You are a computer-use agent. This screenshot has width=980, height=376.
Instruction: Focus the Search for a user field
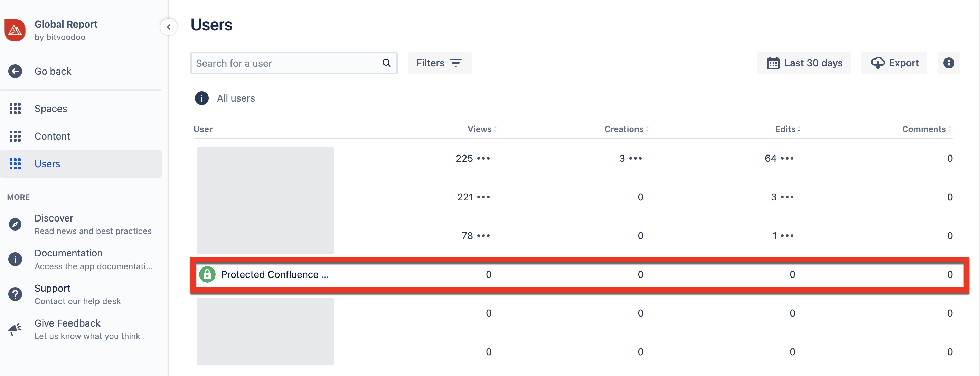[x=285, y=63]
